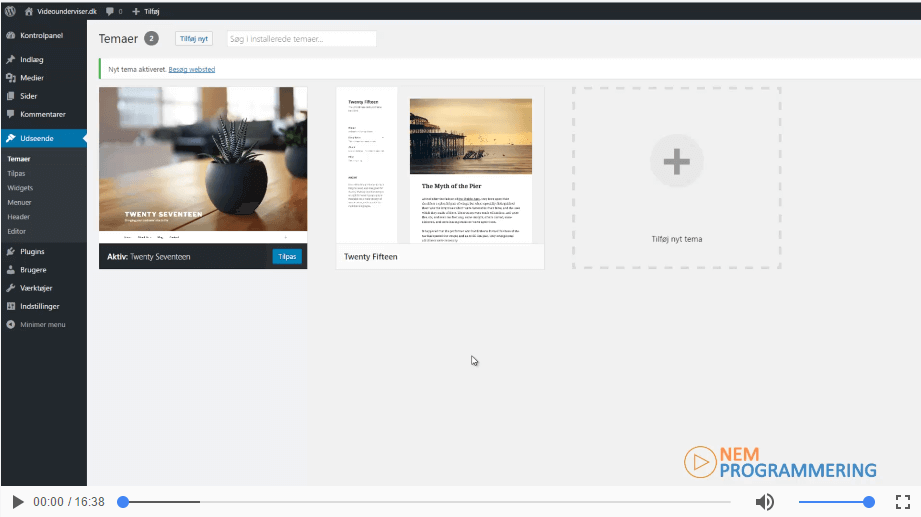Click the Indstillinger settings icon

tap(11, 306)
